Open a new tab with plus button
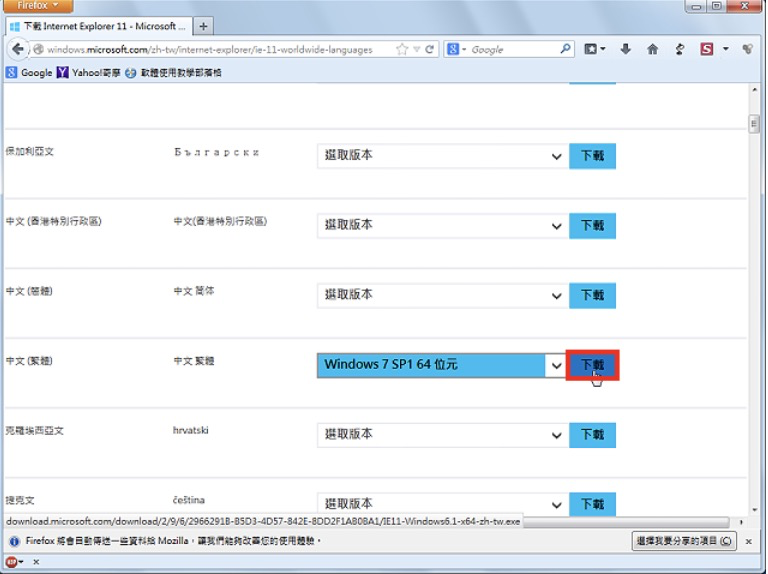This screenshot has height=574, width=768. tap(203, 26)
